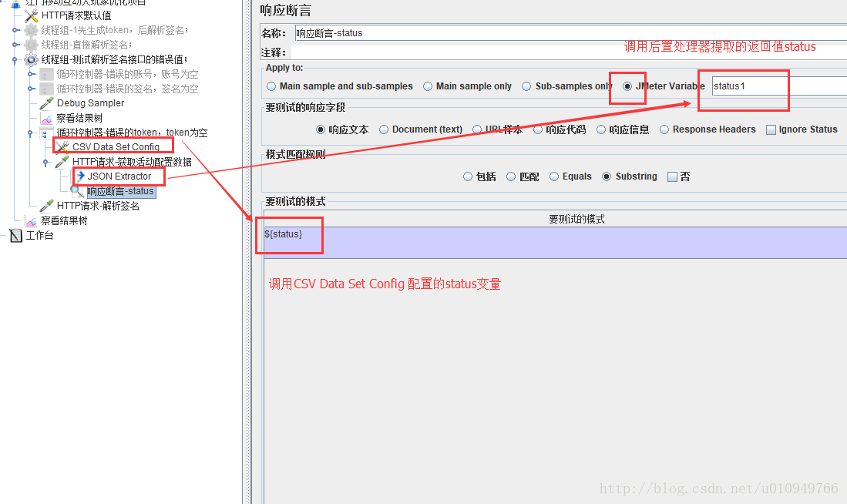Click pipette icon of HTTP请求-解析签名
847x504 pixels.
[47, 206]
